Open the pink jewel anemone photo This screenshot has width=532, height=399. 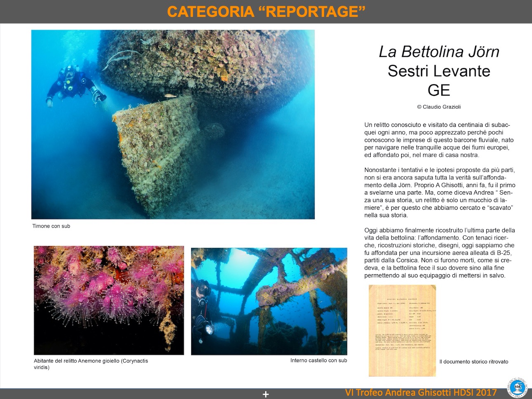[x=109, y=300]
